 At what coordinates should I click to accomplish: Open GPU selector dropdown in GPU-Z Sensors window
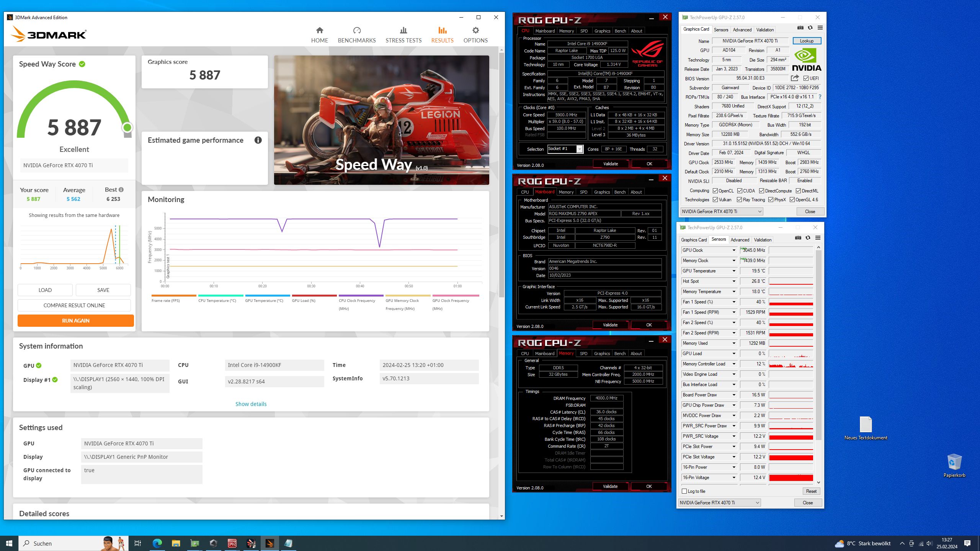[x=719, y=502]
